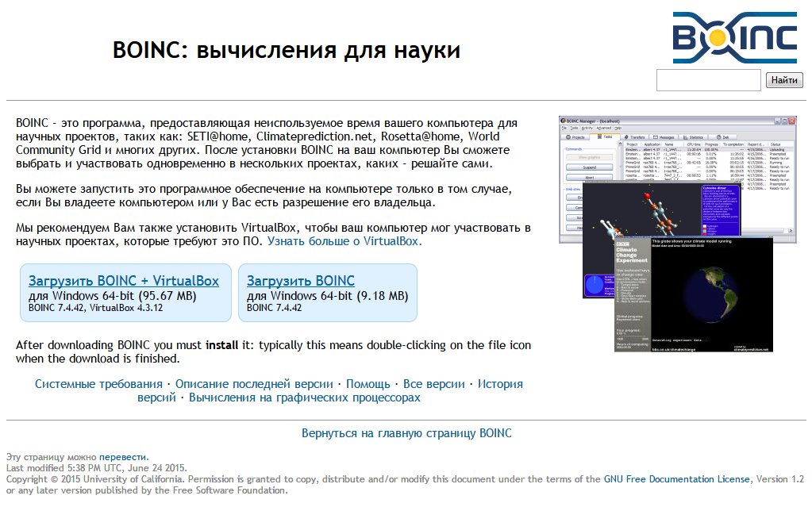Click the page heading 'BOINC: вычисления для науки'
812x507 pixels.
coord(287,50)
